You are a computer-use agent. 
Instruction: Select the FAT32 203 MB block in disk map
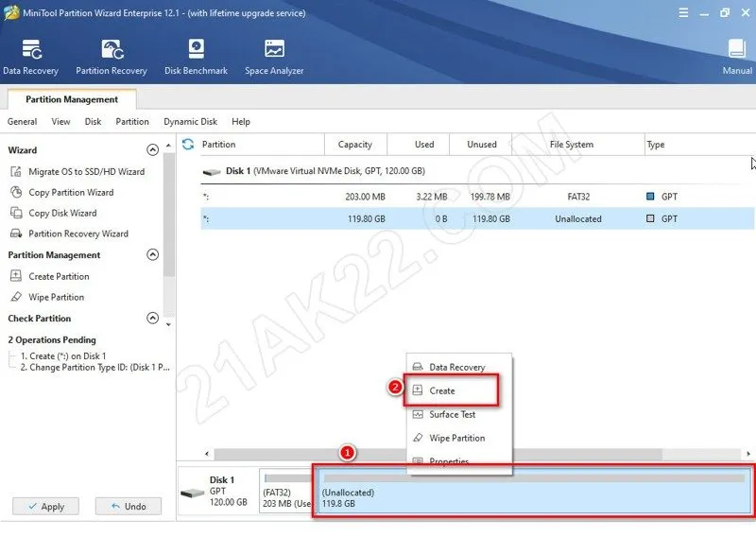[287, 492]
